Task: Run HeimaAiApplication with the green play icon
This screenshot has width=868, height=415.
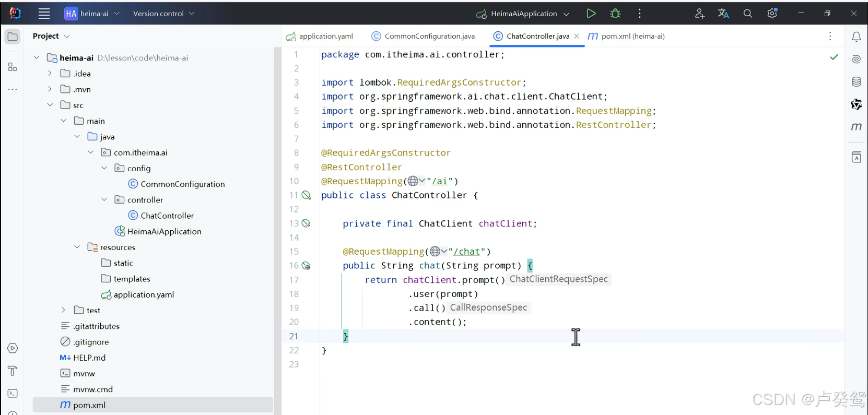Action: (591, 14)
